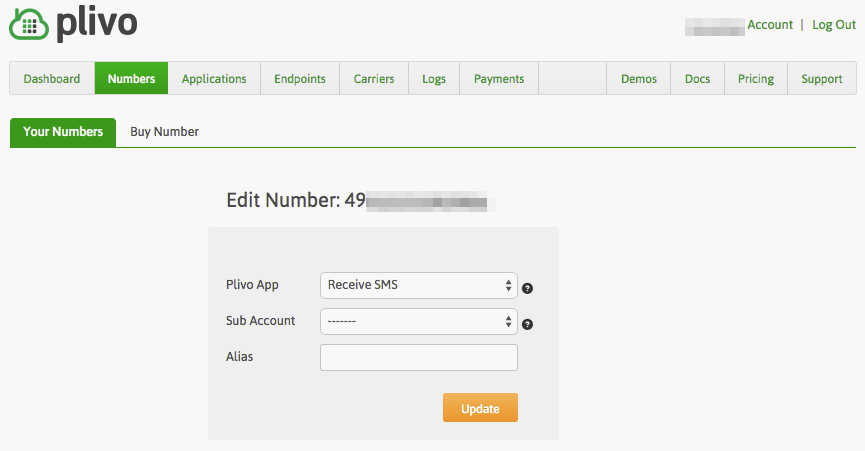
Task: Open the Plivo App dropdown
Action: 419,285
